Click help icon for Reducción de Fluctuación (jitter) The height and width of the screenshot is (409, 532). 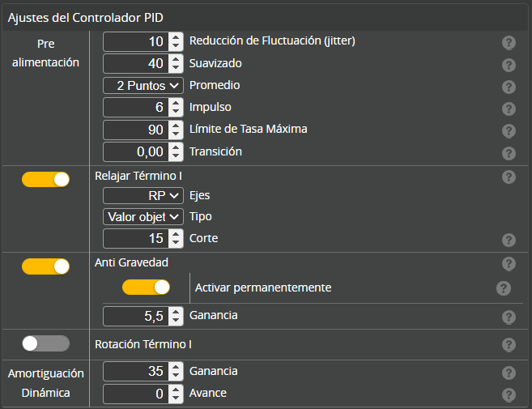(509, 43)
